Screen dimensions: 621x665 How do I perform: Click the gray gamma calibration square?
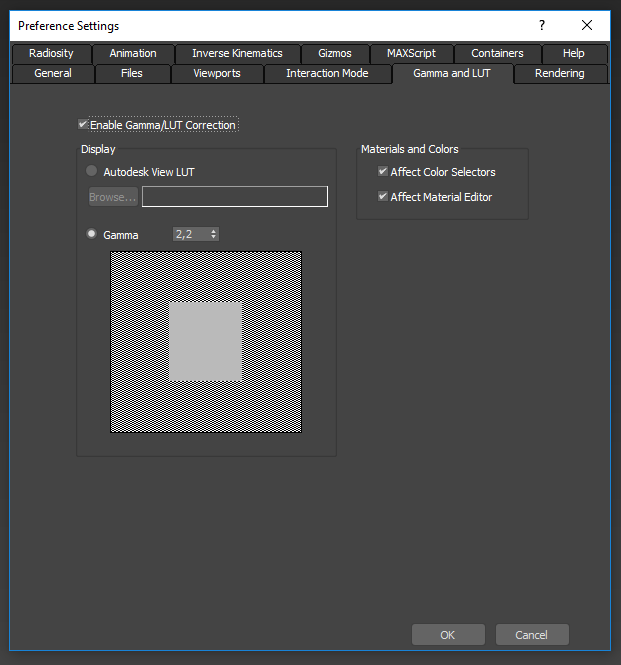(206, 342)
